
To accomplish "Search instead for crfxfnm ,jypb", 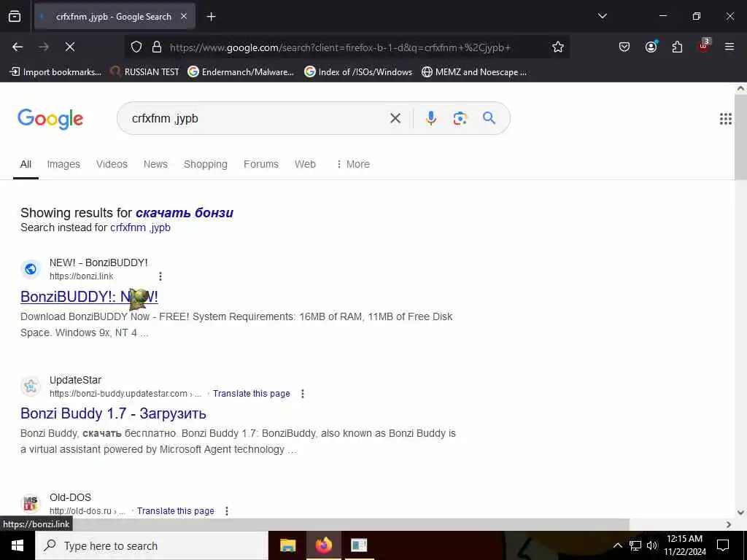I will click(140, 227).
